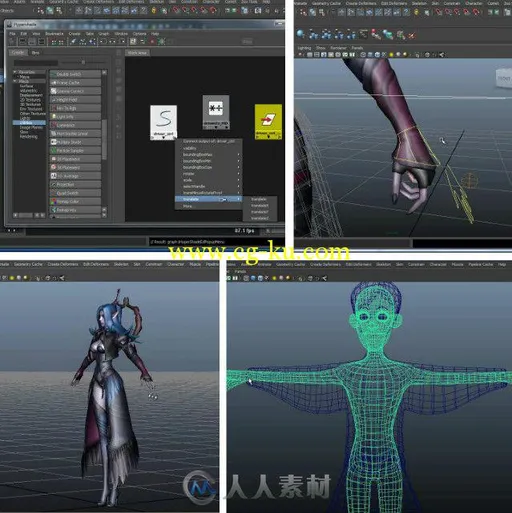Expand transMinusRotatePivot submenu arrow

238,193
